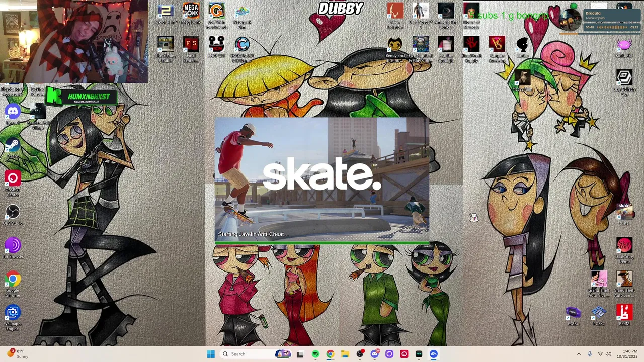Open Grand Theft Auto San Andreas icon
The image size is (644, 362).
(624, 285)
